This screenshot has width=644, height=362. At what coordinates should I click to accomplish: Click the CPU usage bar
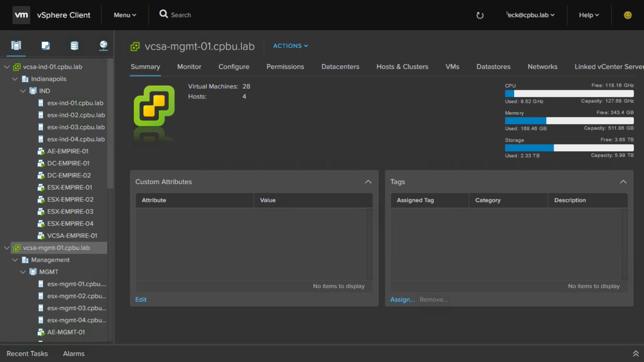569,93
